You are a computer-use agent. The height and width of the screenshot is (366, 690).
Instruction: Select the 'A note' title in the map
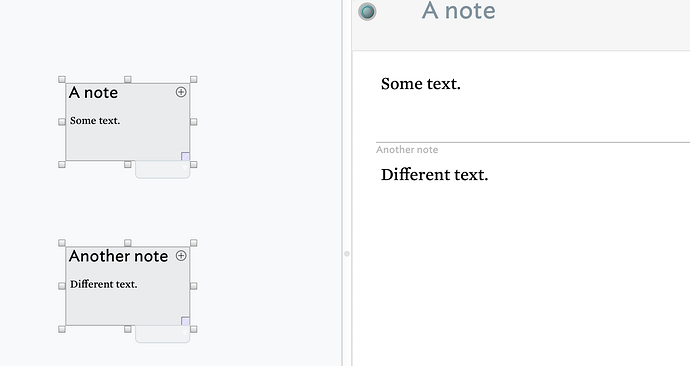(x=93, y=93)
